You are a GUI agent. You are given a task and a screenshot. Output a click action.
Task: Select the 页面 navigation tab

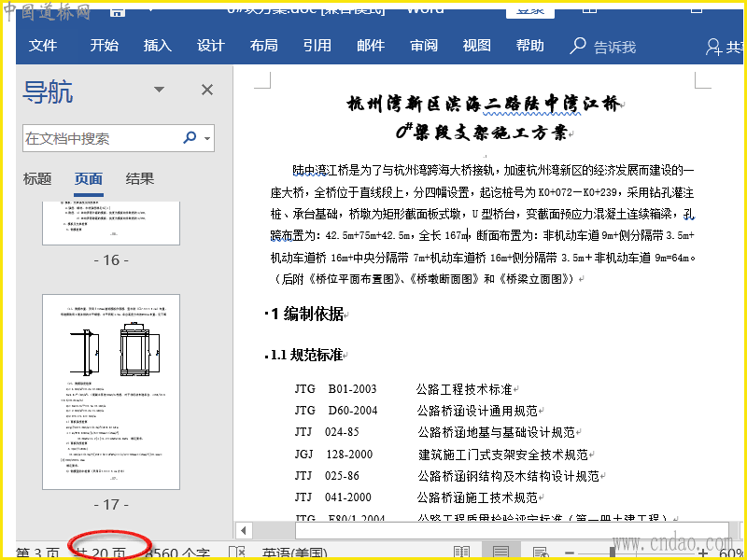[89, 179]
